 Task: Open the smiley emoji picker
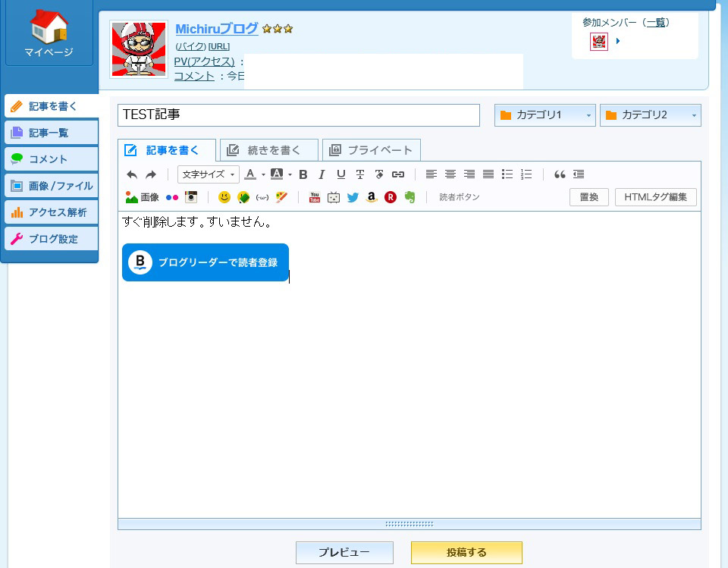coord(224,197)
